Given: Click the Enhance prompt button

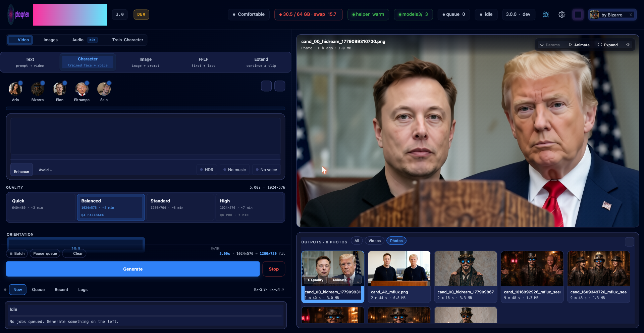Looking at the screenshot, I should pyautogui.click(x=21, y=170).
